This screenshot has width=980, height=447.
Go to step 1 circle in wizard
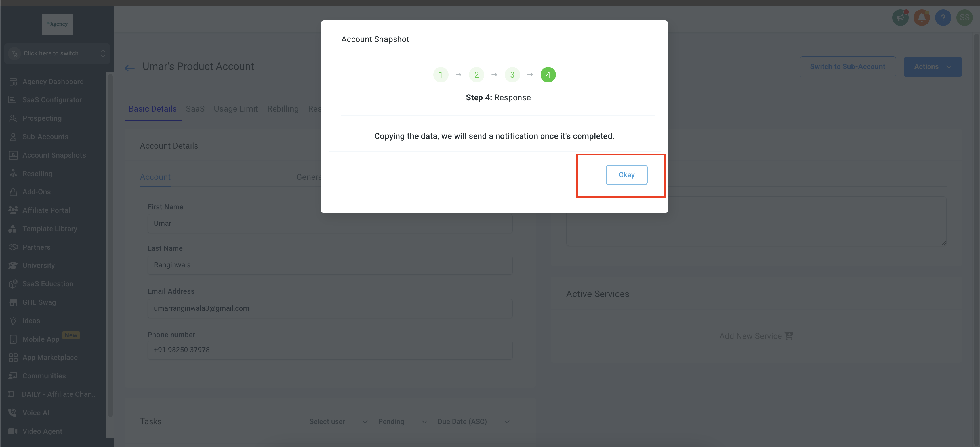pyautogui.click(x=441, y=75)
